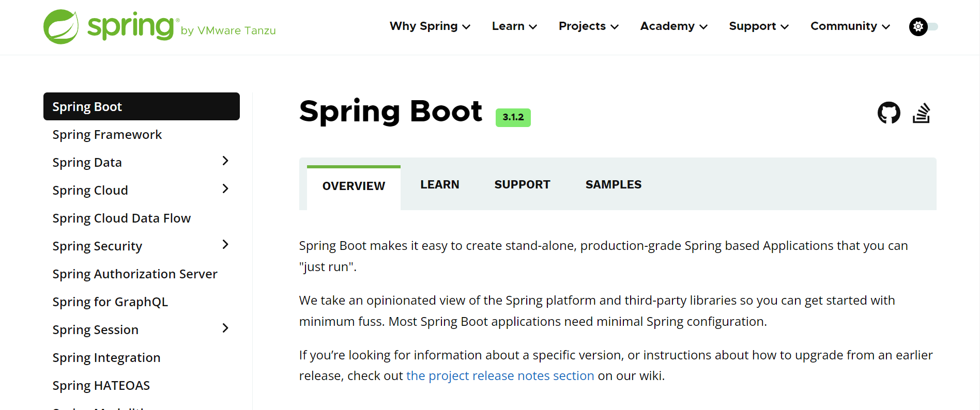980x410 pixels.
Task: Open Spring Cloud Data Flow link
Action: pyautogui.click(x=121, y=218)
